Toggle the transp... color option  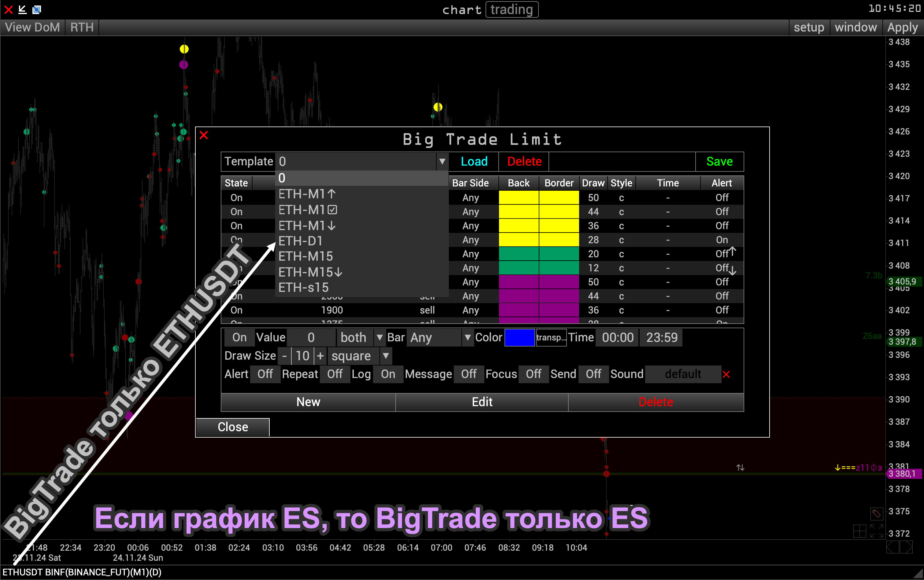pos(551,338)
